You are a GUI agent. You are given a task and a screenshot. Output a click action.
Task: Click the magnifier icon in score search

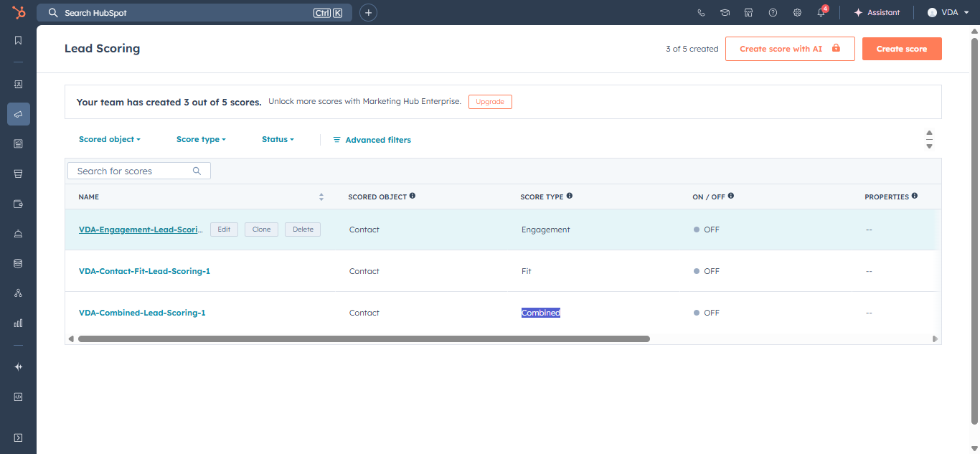197,171
